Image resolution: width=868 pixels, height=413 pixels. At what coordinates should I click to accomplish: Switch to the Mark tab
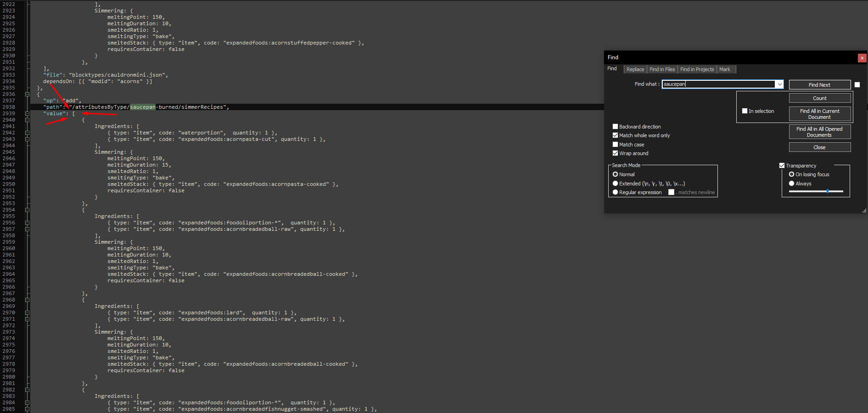[724, 69]
